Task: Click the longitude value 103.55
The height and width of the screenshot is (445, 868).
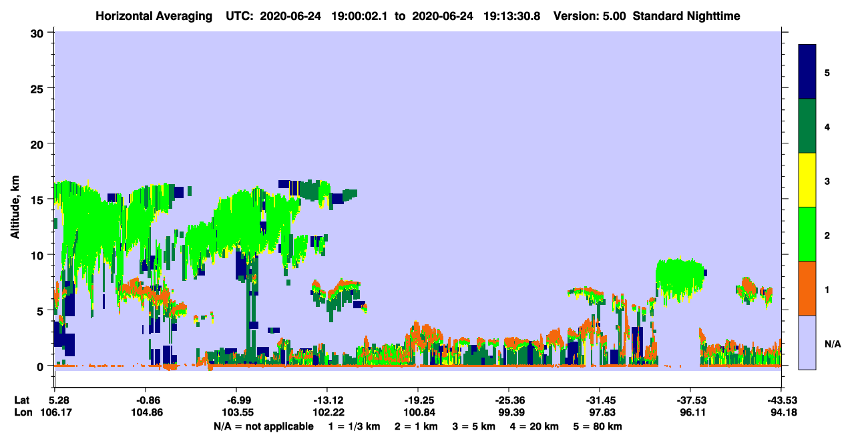Action: [x=237, y=413]
